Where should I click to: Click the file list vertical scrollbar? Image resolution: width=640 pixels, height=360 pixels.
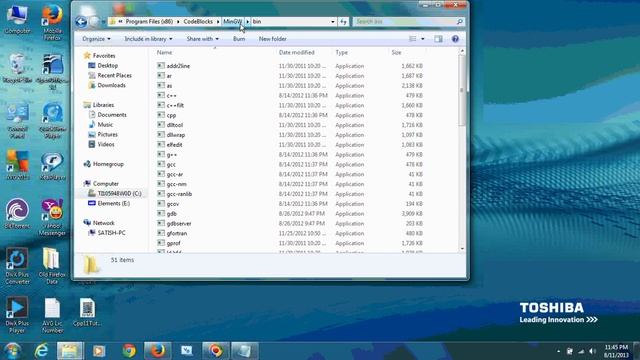pos(462,90)
